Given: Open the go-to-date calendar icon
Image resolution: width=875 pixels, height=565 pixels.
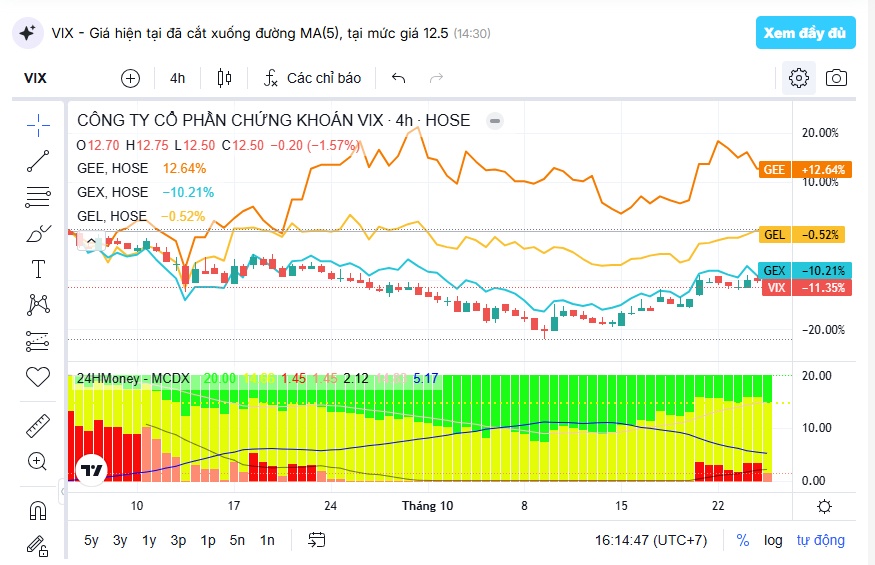Looking at the screenshot, I should pos(316,540).
